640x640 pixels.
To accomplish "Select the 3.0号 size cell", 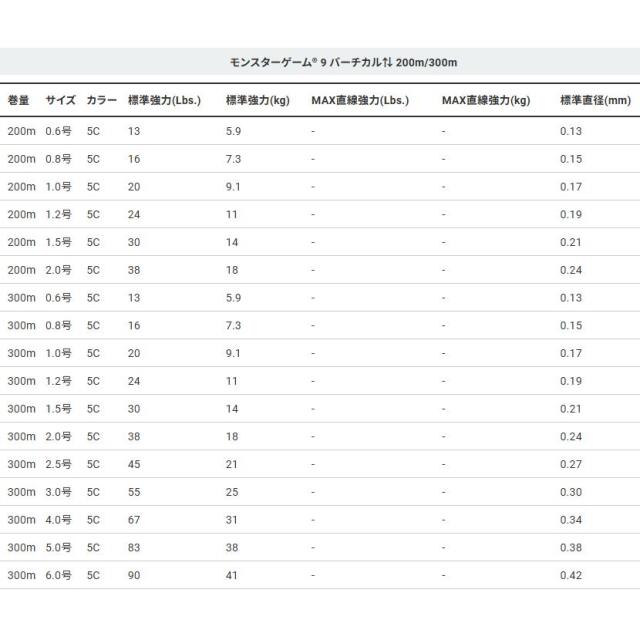I will click(x=58, y=492).
